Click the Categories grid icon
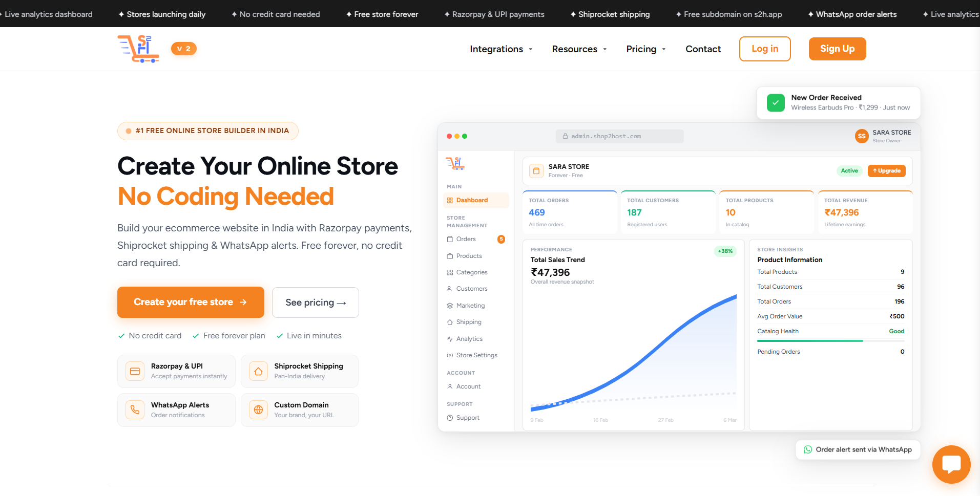This screenshot has width=980, height=496. [450, 272]
